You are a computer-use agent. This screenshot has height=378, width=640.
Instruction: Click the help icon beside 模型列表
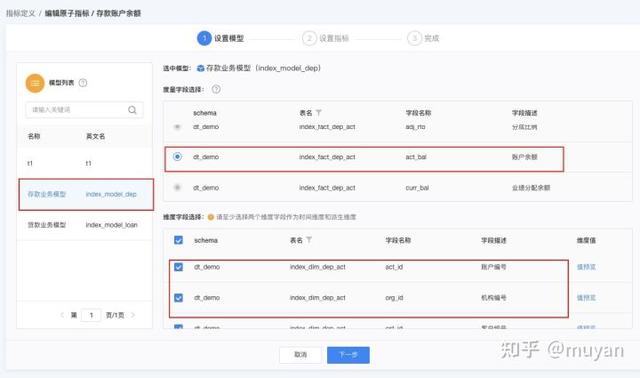click(x=83, y=83)
